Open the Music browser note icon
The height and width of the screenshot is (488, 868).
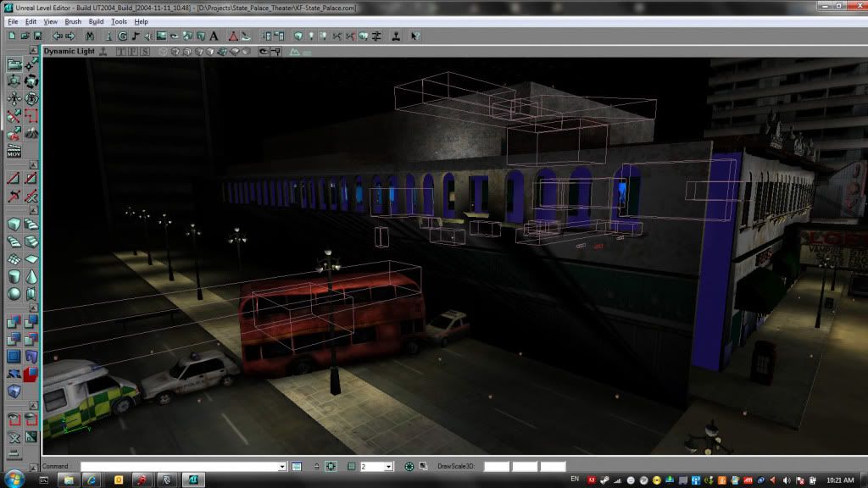click(136, 36)
